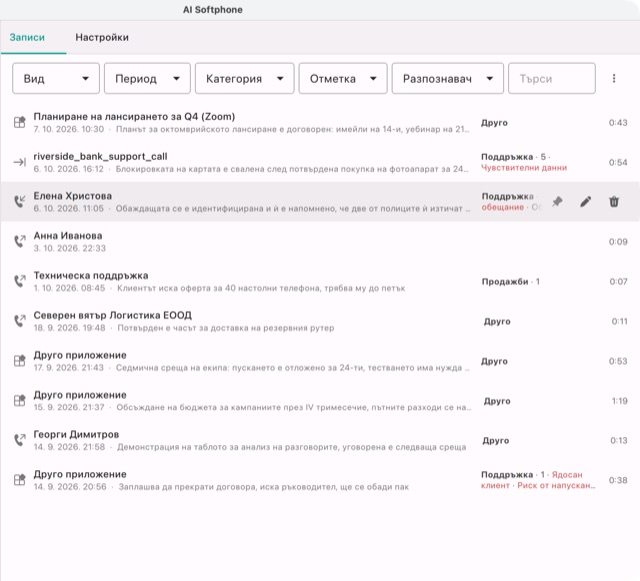
Task: Click summary Заплашва да прекрати договора
Action: click(x=264, y=487)
